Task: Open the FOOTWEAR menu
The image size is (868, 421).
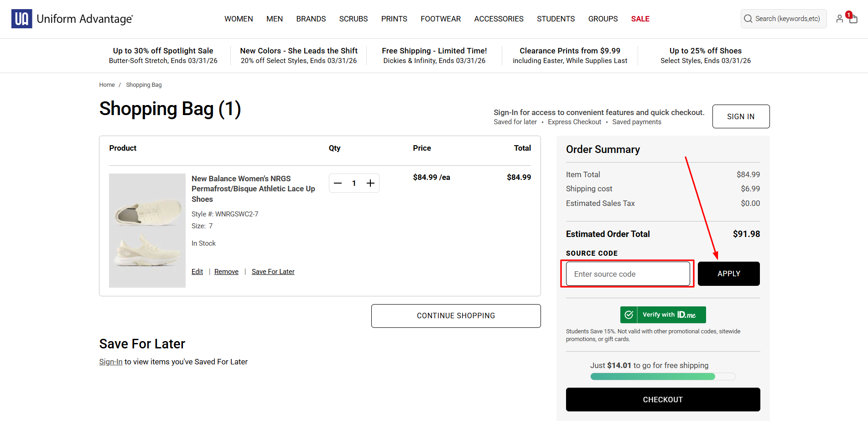Action: (441, 19)
